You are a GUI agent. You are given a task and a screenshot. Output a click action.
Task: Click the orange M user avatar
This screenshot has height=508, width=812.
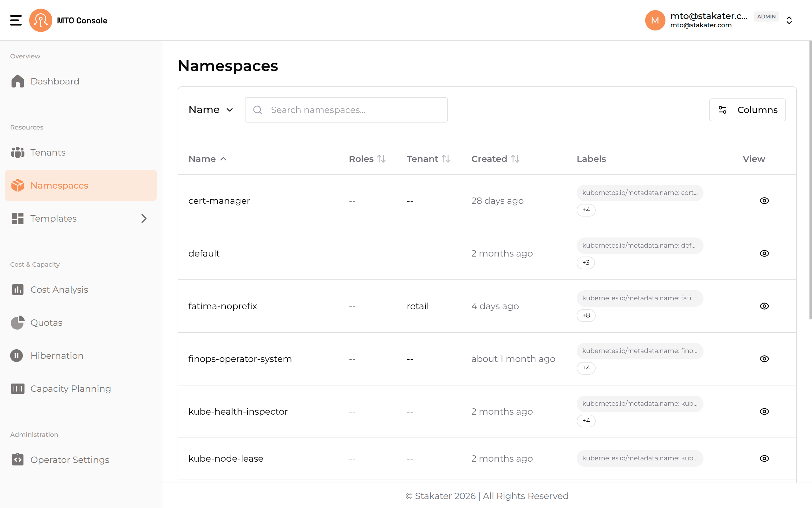[655, 20]
